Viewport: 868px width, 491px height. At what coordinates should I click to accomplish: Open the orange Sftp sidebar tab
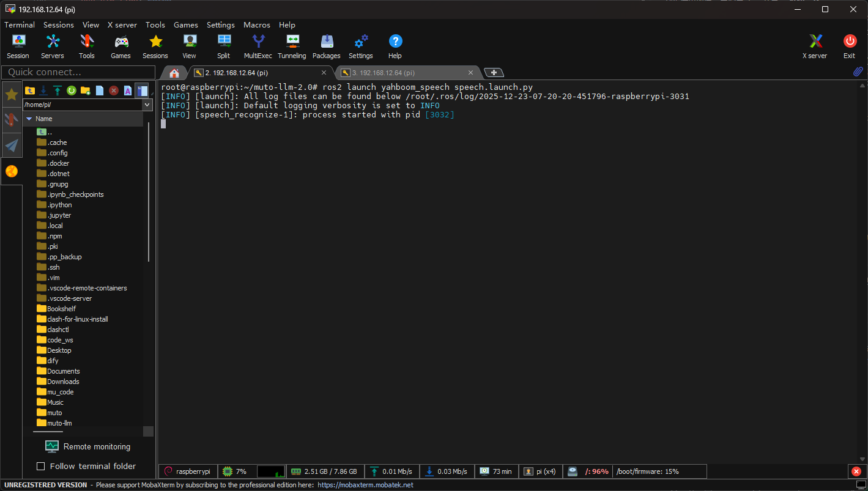pyautogui.click(x=12, y=171)
